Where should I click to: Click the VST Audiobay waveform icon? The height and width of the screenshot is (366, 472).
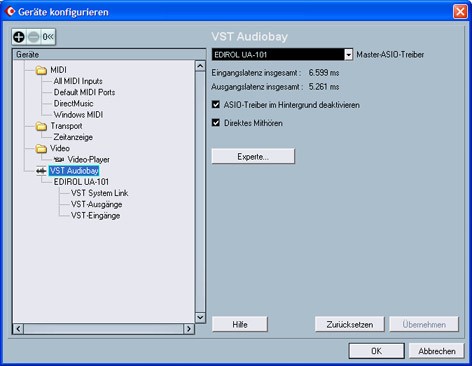[x=41, y=171]
